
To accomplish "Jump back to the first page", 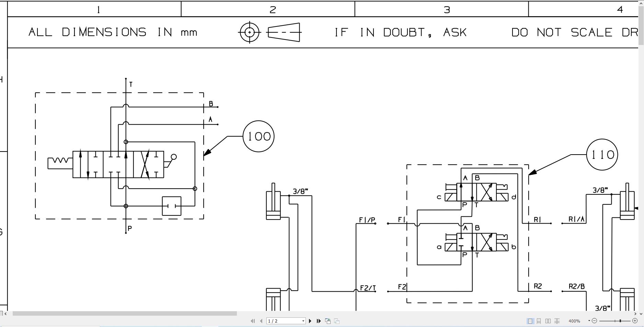I will click(x=253, y=321).
